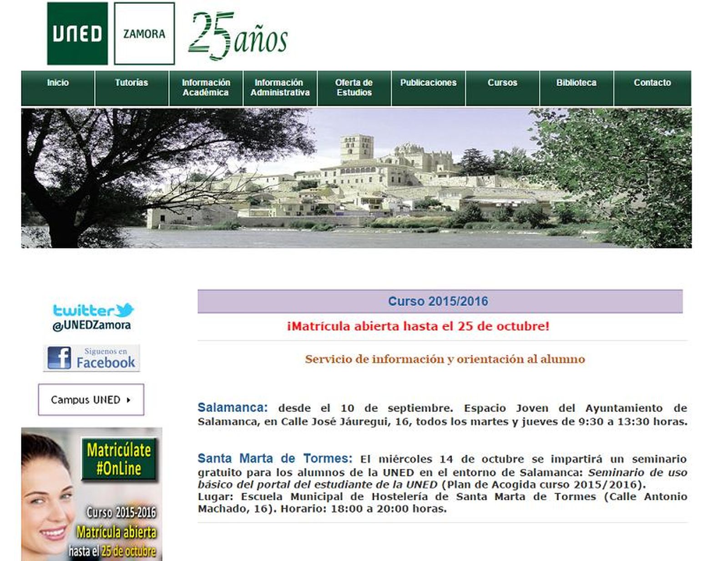Image resolution: width=728 pixels, height=561 pixels.
Task: Click the Zamora center logo
Action: tap(144, 33)
